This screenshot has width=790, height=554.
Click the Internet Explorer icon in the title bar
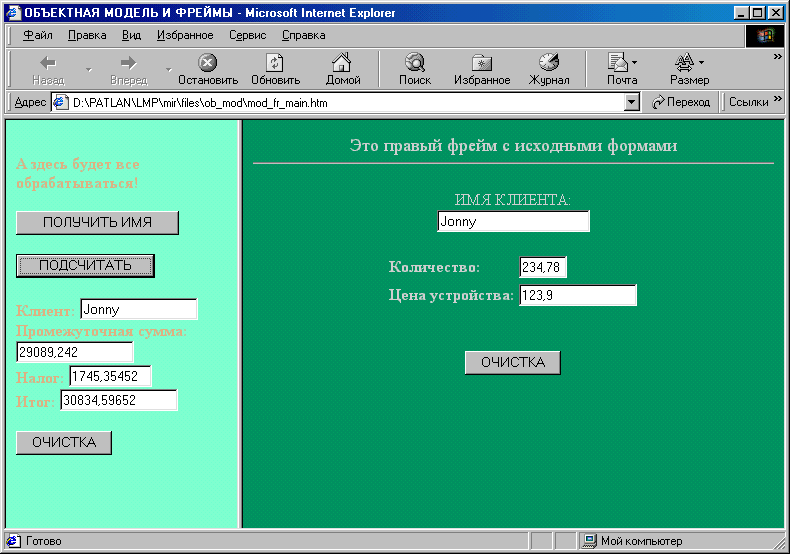pos(13,12)
